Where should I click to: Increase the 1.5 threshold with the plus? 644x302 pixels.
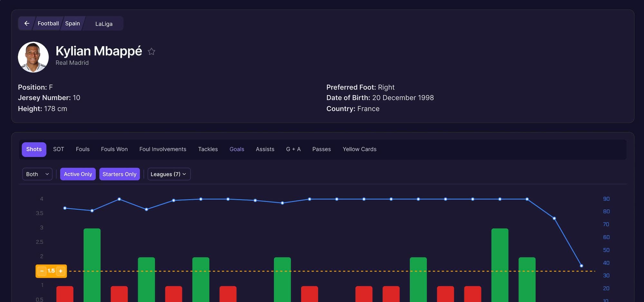click(61, 271)
